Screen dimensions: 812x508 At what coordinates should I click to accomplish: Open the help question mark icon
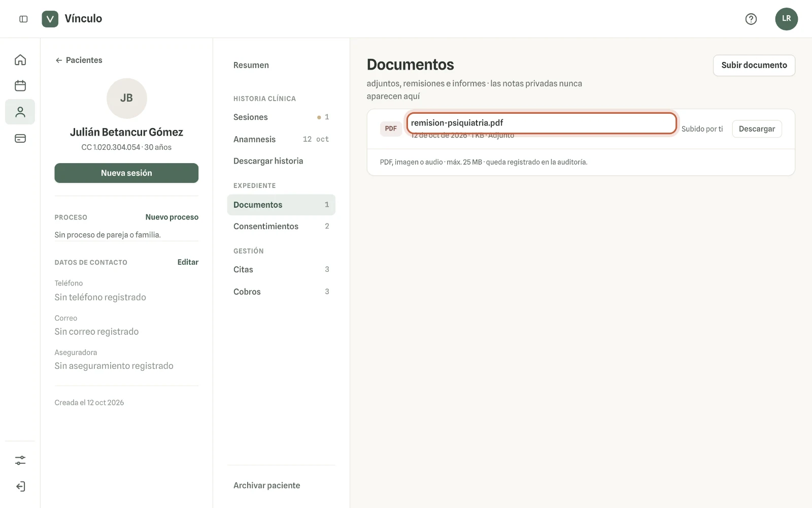(x=751, y=19)
